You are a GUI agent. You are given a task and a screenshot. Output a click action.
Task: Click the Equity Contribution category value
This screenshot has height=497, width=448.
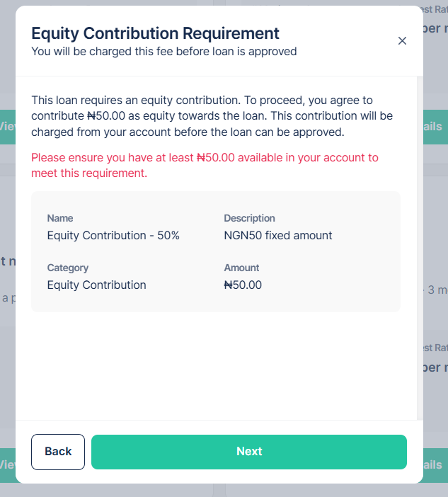(96, 285)
